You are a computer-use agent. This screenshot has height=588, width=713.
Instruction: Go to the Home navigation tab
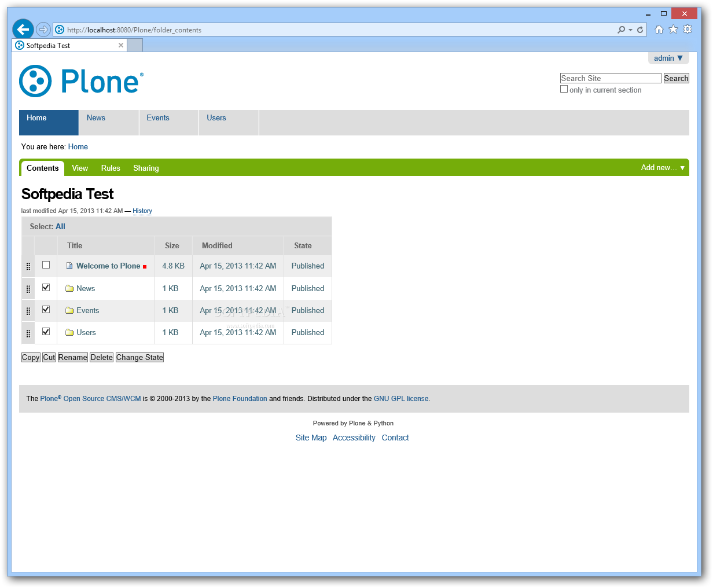pyautogui.click(x=49, y=123)
